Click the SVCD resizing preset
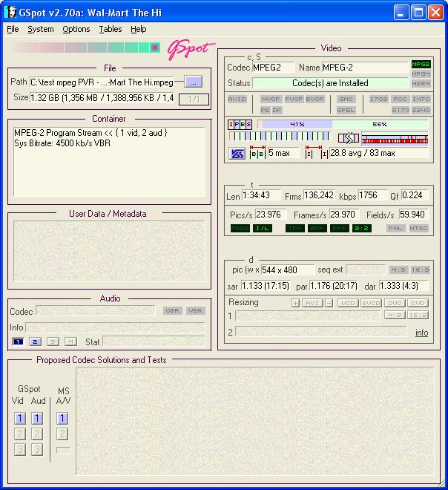 [371, 303]
